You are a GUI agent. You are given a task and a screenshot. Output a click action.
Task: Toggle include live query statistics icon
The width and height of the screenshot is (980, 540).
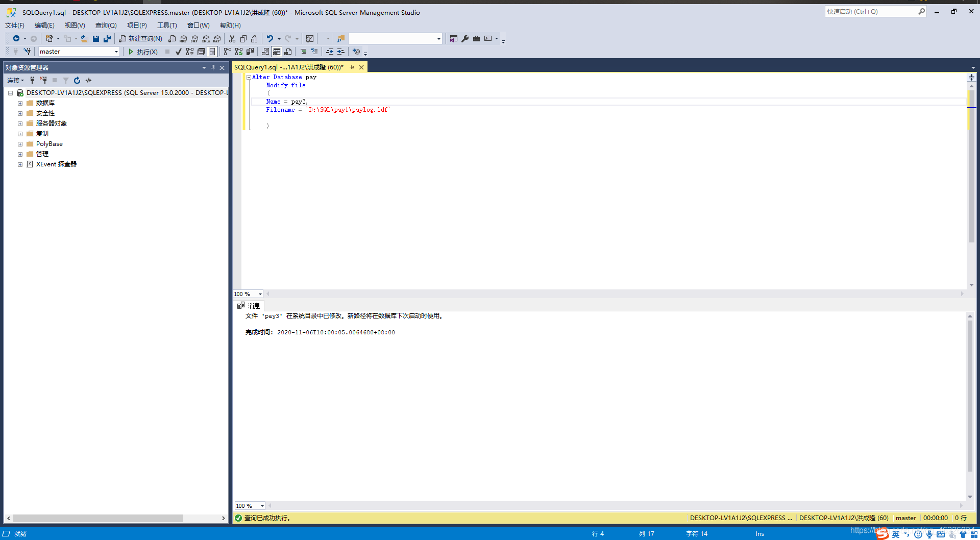(239, 52)
